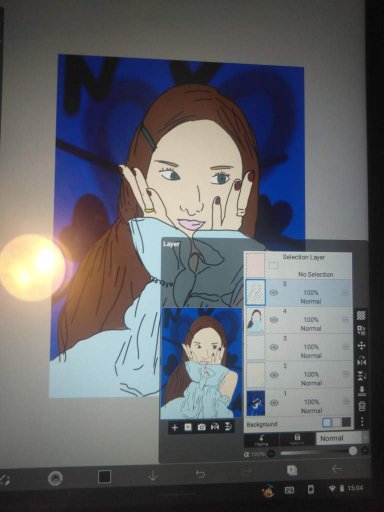Image resolution: width=384 pixels, height=512 pixels.
Task: Choose the dark background color swatch
Action: 346,422
